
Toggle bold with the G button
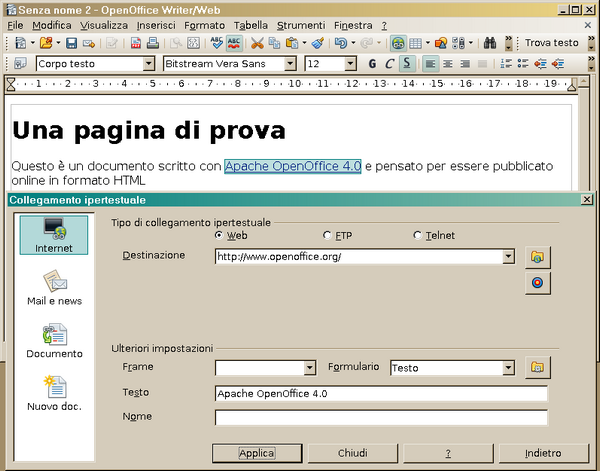point(372,63)
